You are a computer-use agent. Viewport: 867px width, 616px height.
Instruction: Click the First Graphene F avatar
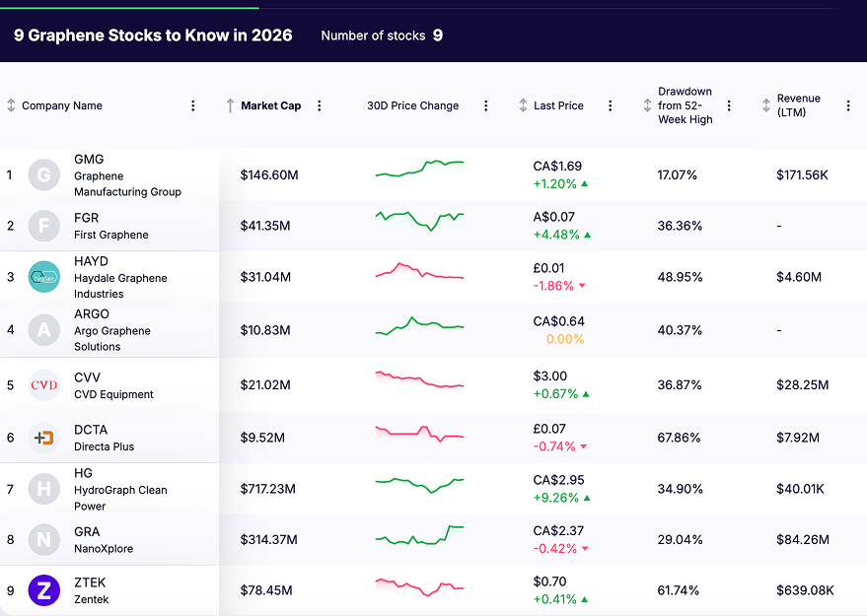(44, 226)
